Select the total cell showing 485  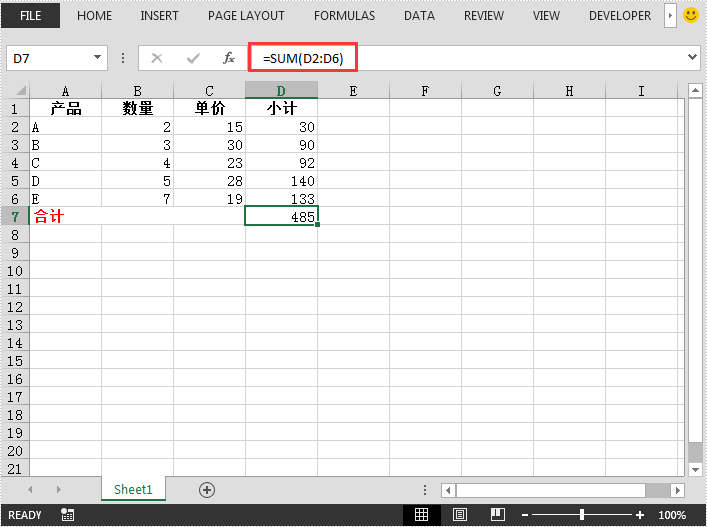click(281, 216)
